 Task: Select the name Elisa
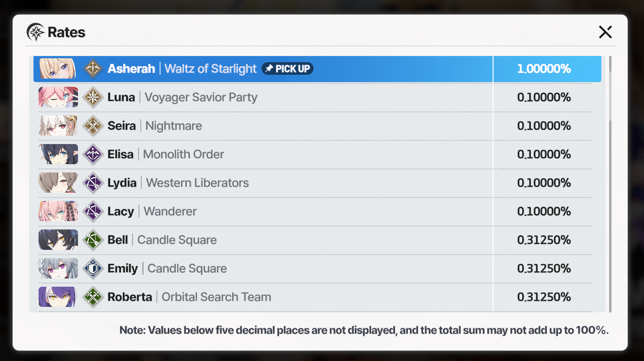121,154
